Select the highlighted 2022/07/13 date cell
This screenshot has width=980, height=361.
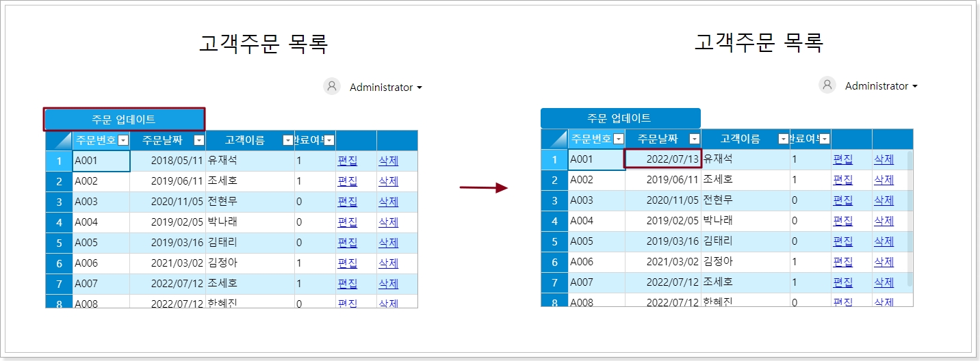[663, 159]
